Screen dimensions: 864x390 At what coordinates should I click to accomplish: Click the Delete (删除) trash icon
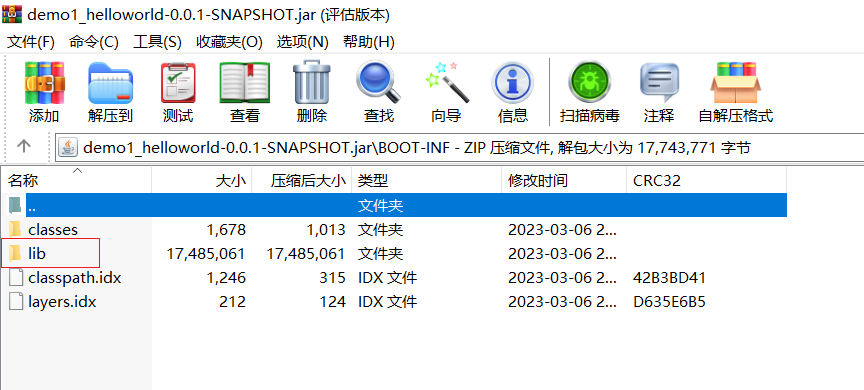(311, 91)
